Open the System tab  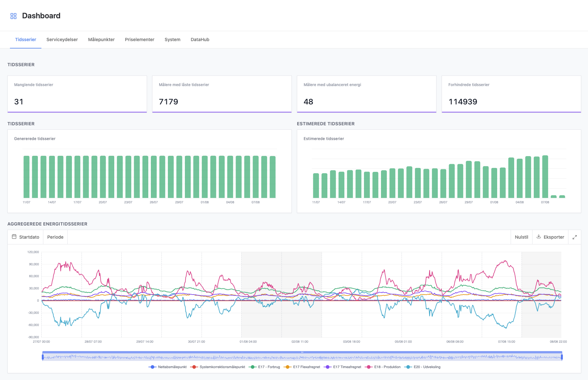pyautogui.click(x=172, y=40)
